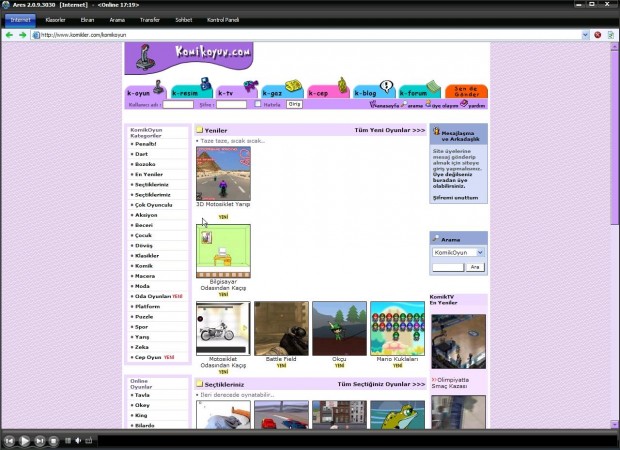Open the k-oyun joystick tab

pos(145,89)
